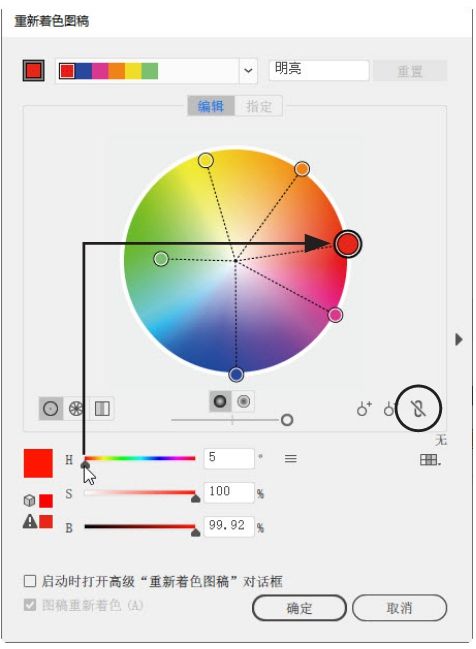Open the color group dropdown arrow

[248, 71]
